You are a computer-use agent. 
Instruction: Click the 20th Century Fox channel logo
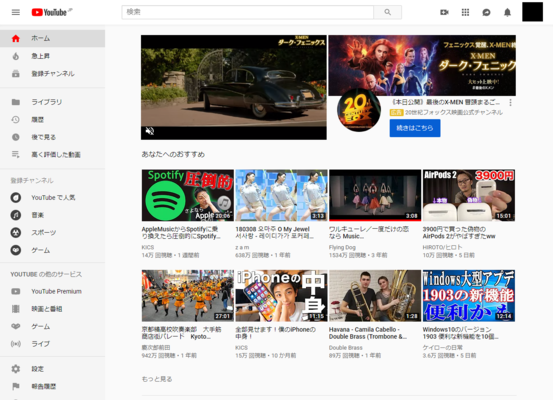[358, 110]
